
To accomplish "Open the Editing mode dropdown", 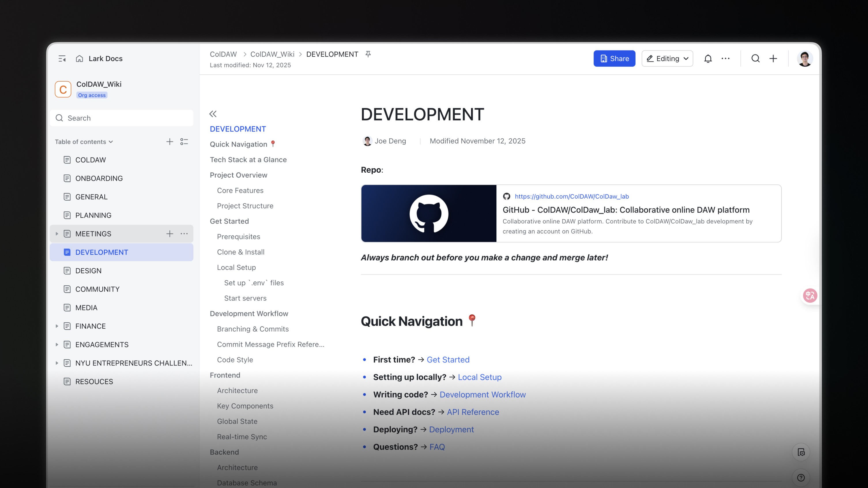I will [x=667, y=59].
